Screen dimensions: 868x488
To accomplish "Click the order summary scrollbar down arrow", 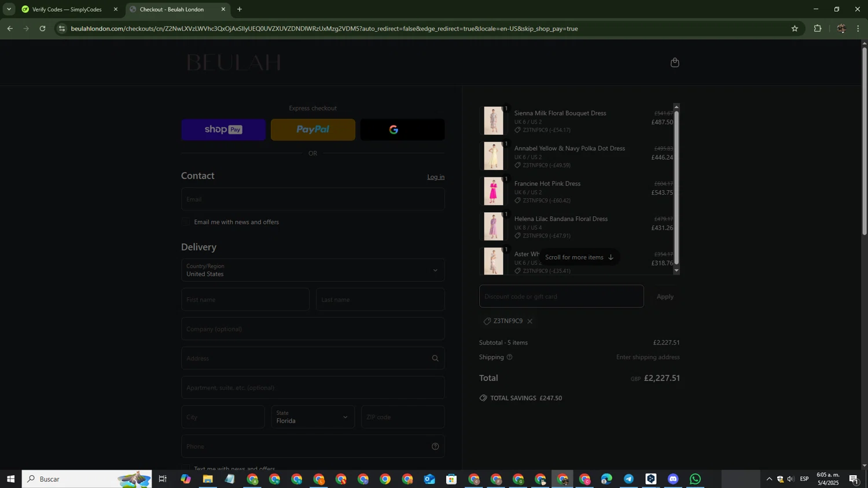I will [x=676, y=271].
